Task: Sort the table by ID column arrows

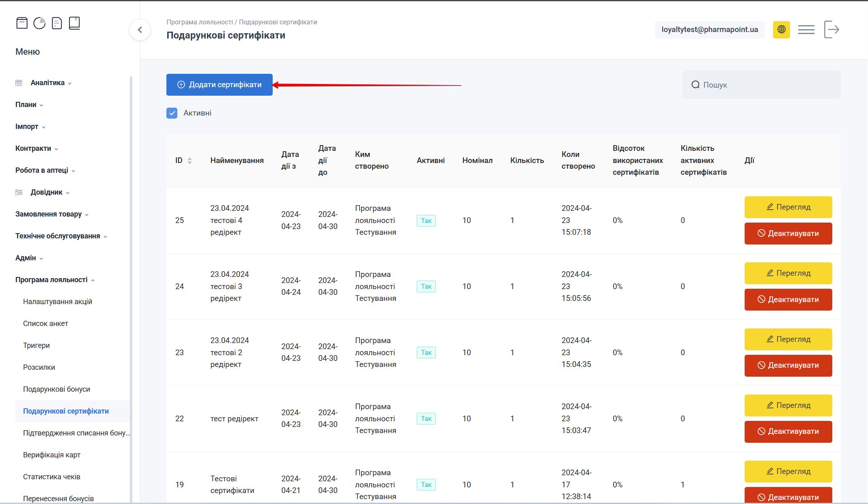Action: click(x=190, y=161)
